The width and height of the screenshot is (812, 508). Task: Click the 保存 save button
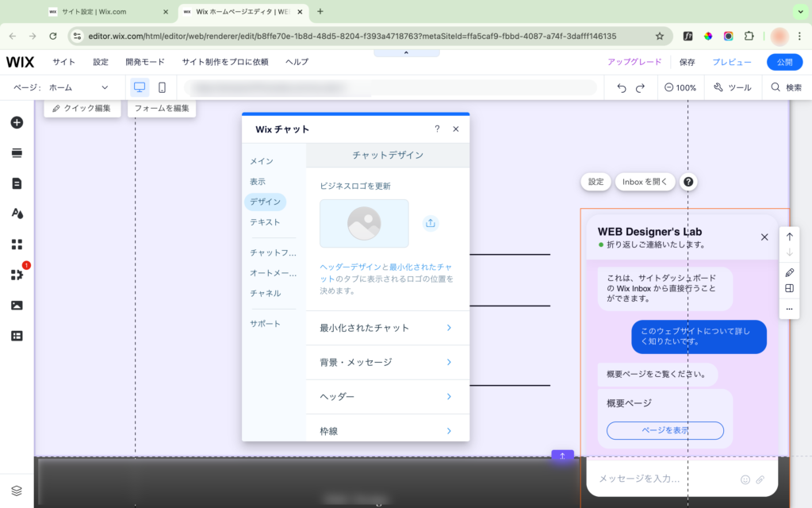(x=688, y=62)
